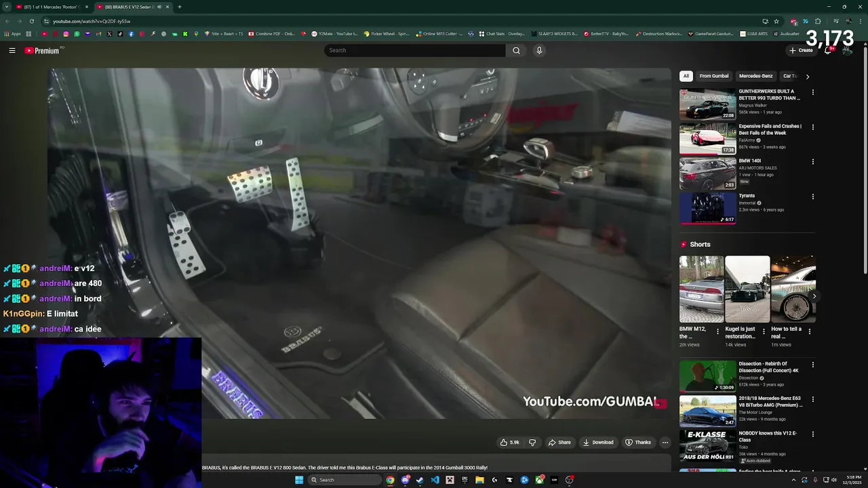Image resolution: width=868 pixels, height=488 pixels.
Task: Go to the YouTube Premium home logo
Action: pos(43,50)
